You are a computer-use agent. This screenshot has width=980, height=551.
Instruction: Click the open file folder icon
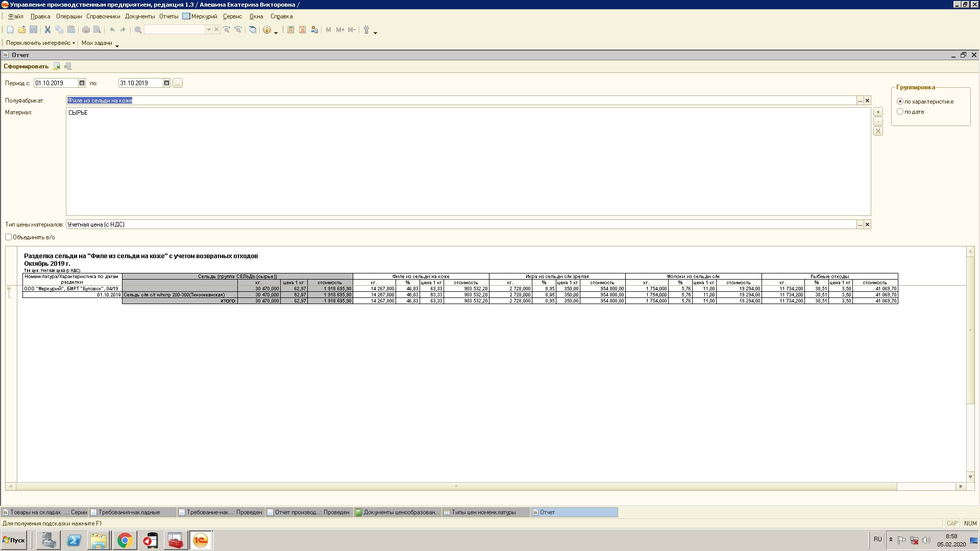coord(21,30)
